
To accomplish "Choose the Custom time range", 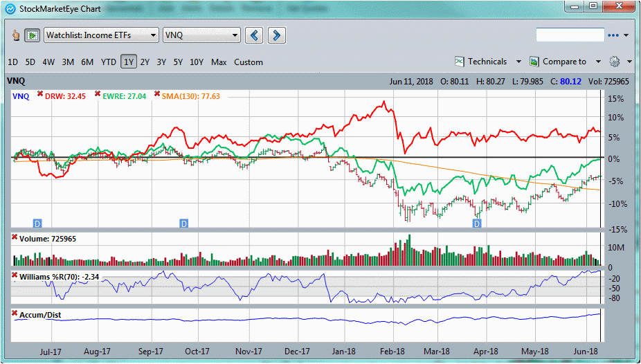I will (249, 62).
